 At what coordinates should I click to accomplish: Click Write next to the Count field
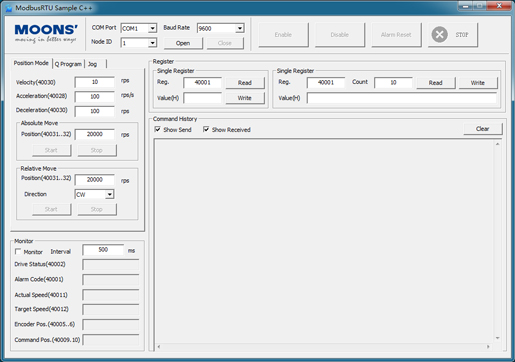[478, 83]
